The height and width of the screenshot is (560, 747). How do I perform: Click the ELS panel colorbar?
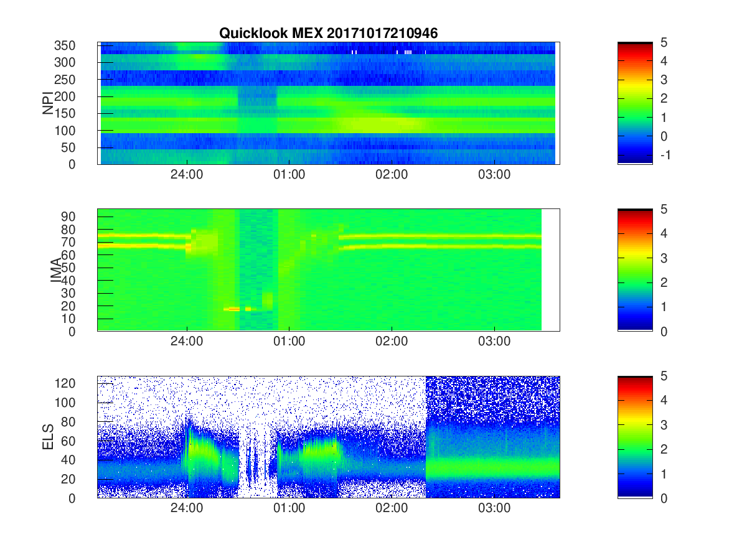pyautogui.click(x=635, y=437)
